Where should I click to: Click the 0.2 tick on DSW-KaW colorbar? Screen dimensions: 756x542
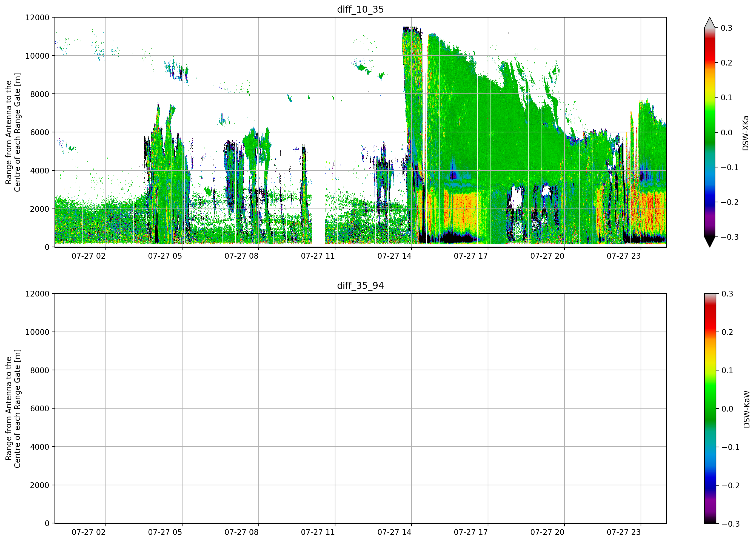[x=727, y=332]
